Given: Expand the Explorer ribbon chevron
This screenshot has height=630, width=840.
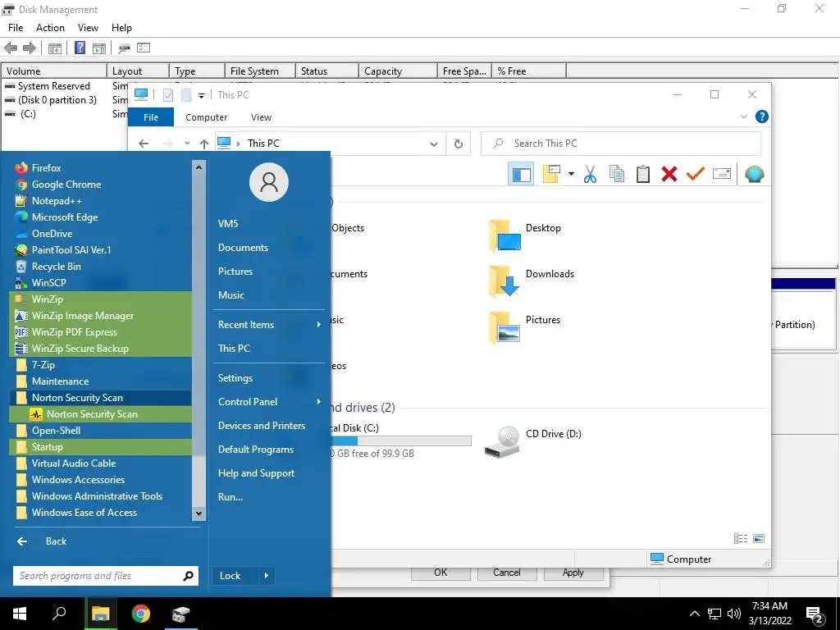Looking at the screenshot, I should [743, 116].
